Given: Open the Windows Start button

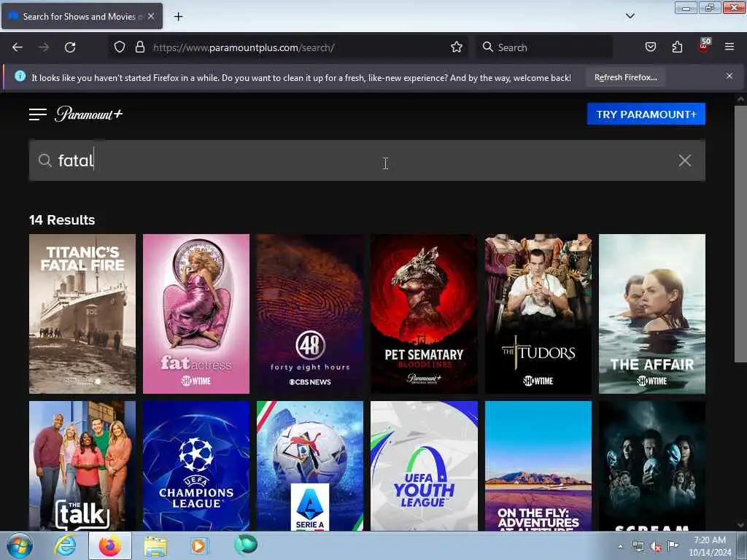Looking at the screenshot, I should (x=20, y=545).
